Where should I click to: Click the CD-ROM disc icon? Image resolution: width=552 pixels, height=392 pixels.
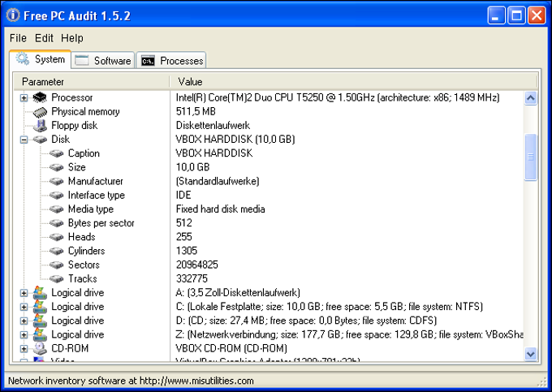(40, 348)
